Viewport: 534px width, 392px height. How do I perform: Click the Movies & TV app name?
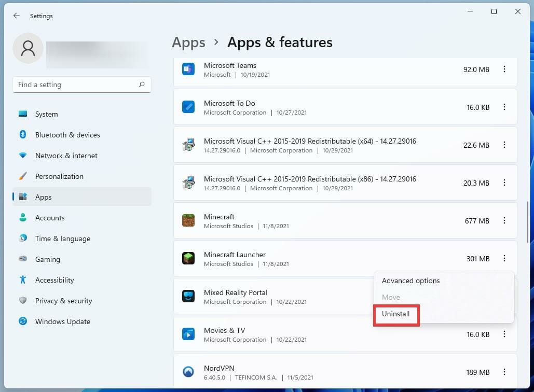click(x=224, y=330)
